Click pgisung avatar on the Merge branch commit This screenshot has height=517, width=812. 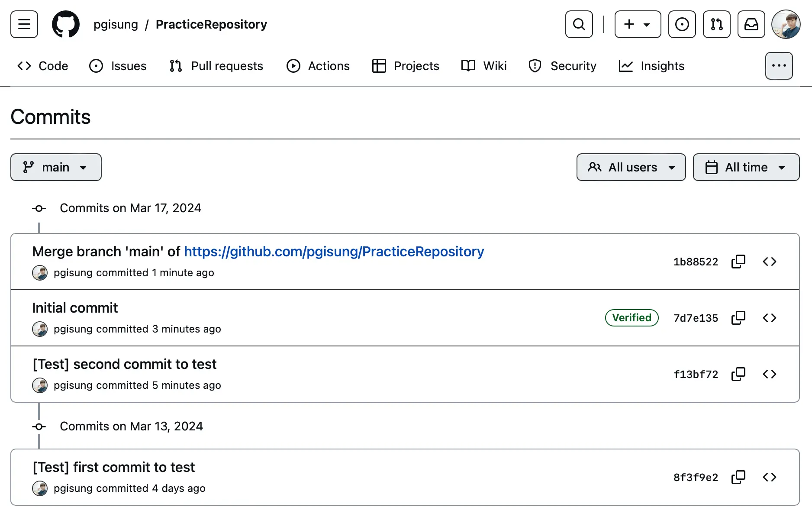[x=40, y=273]
